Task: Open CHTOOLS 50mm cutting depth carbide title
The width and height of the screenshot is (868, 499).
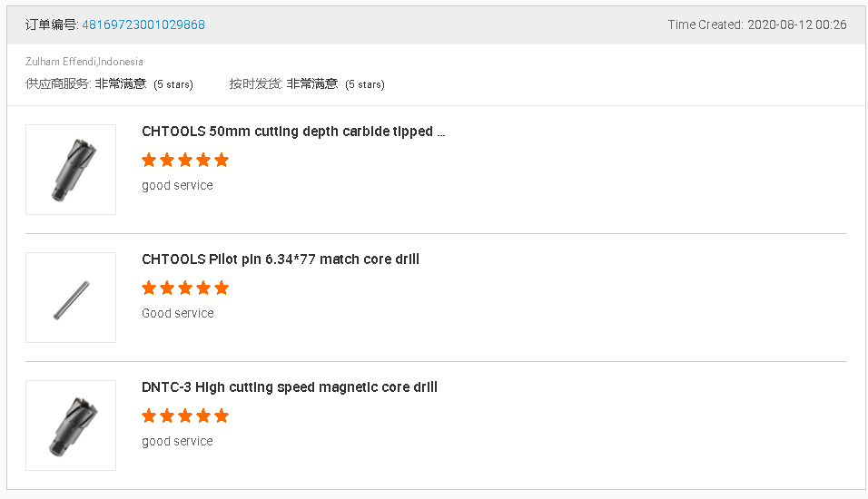Action: click(x=293, y=132)
